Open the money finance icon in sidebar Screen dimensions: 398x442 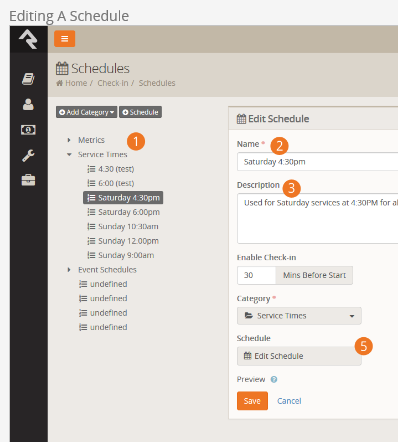click(28, 130)
